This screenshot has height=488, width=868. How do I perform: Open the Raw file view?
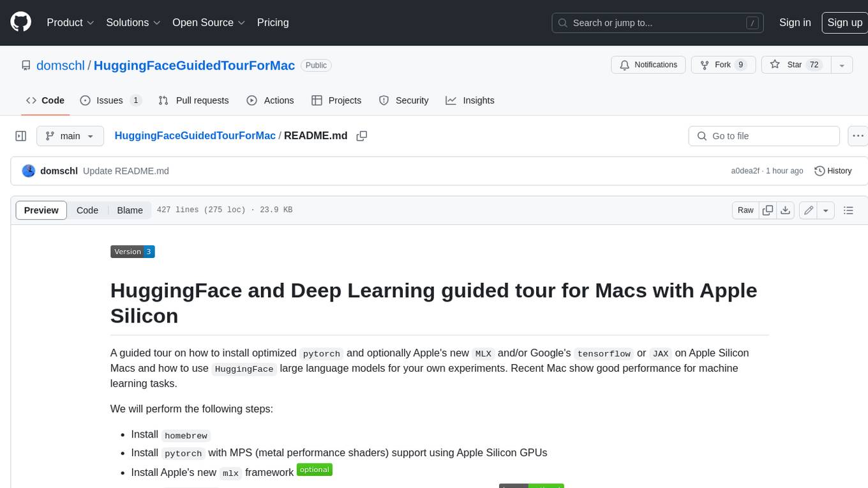[x=745, y=210]
